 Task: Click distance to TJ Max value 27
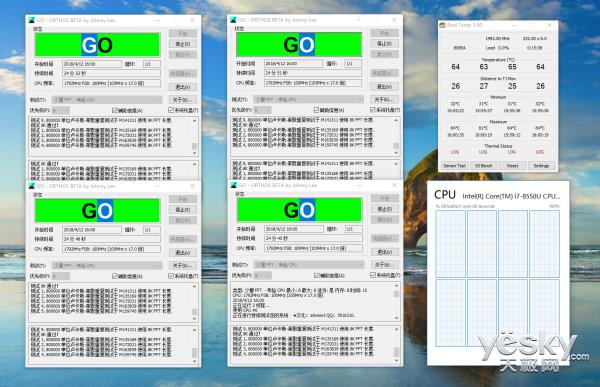pyautogui.click(x=484, y=86)
